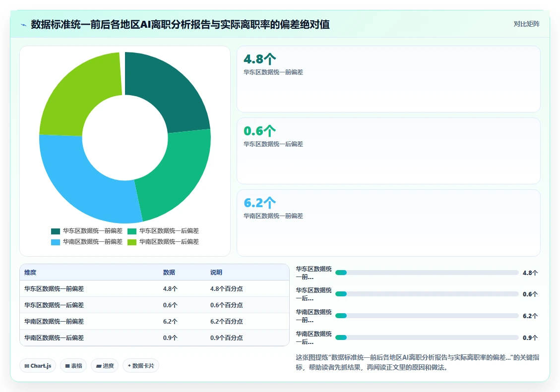Select table row 华南区数据统一后偏差
The width and height of the screenshot is (560, 392).
pos(154,338)
